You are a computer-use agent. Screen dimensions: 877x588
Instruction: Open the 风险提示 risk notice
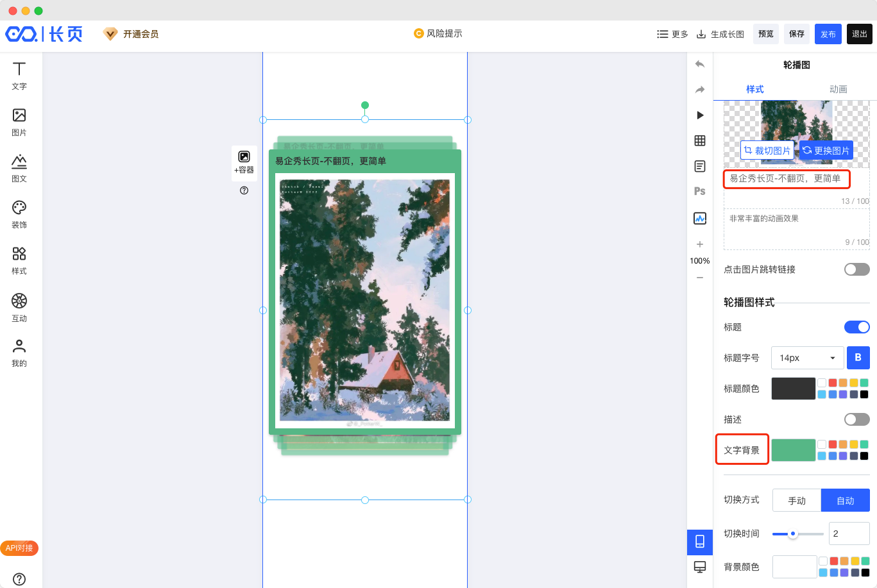pos(438,33)
